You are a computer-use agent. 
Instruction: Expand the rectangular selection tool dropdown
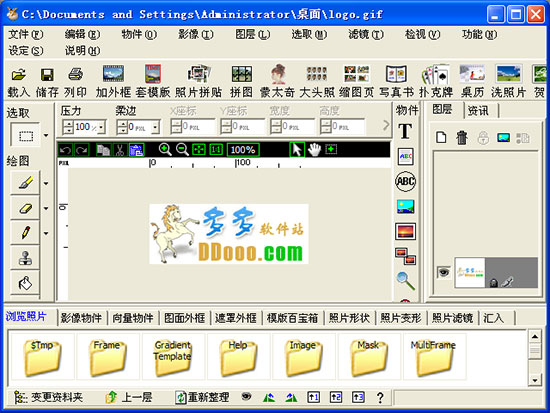[46, 135]
